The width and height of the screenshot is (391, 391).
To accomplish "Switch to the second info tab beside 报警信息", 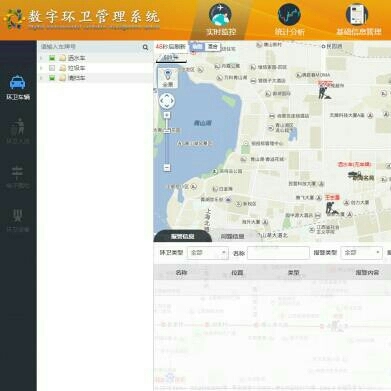I will click(x=233, y=236).
